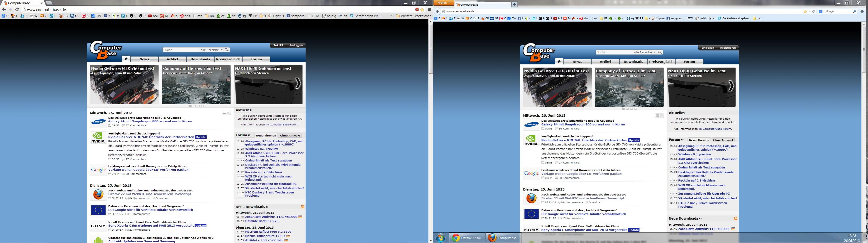Open the 'tab' bookmark folder in Firefox
This screenshot has height=243, width=868.
point(757,18)
